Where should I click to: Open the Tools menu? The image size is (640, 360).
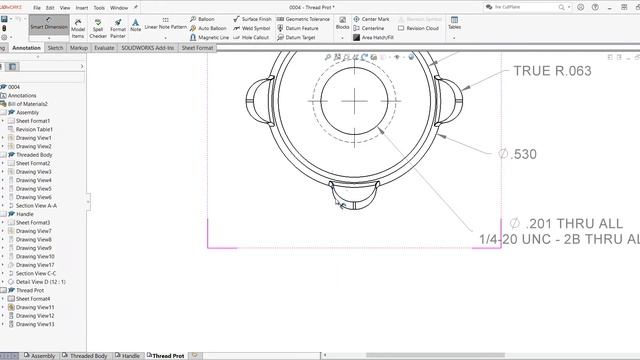click(99, 8)
